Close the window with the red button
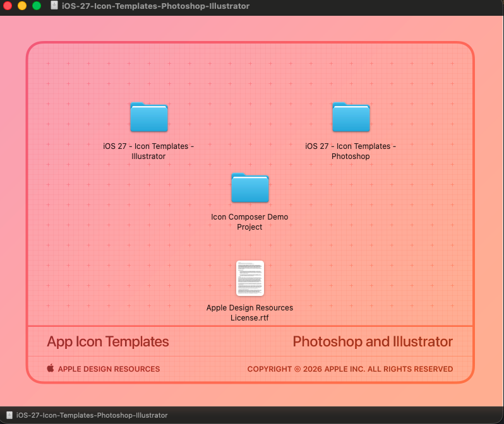The height and width of the screenshot is (424, 504). [x=8, y=6]
